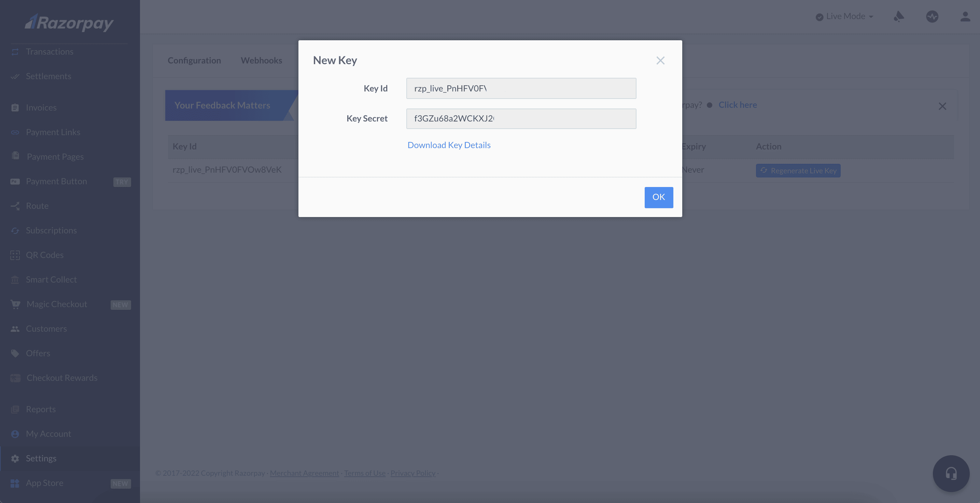Click the Never expiry value

693,170
